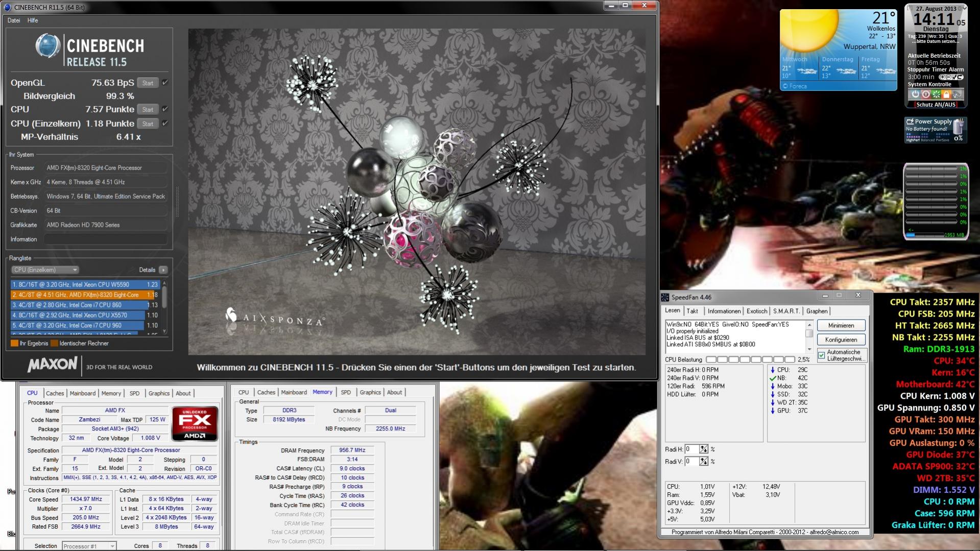This screenshot has height=551, width=980.
Task: Click the blue power icon under System Kontrolle
Action: pyautogui.click(x=915, y=94)
